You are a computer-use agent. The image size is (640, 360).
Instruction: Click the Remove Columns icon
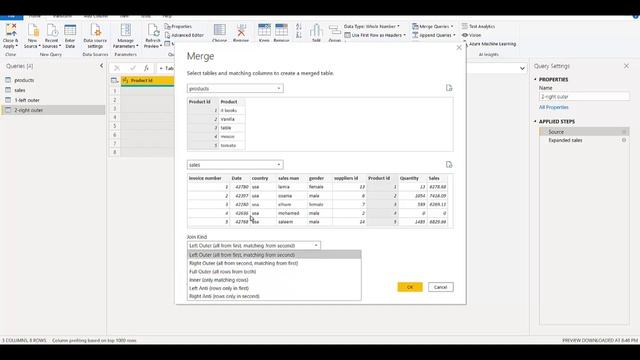(241, 30)
